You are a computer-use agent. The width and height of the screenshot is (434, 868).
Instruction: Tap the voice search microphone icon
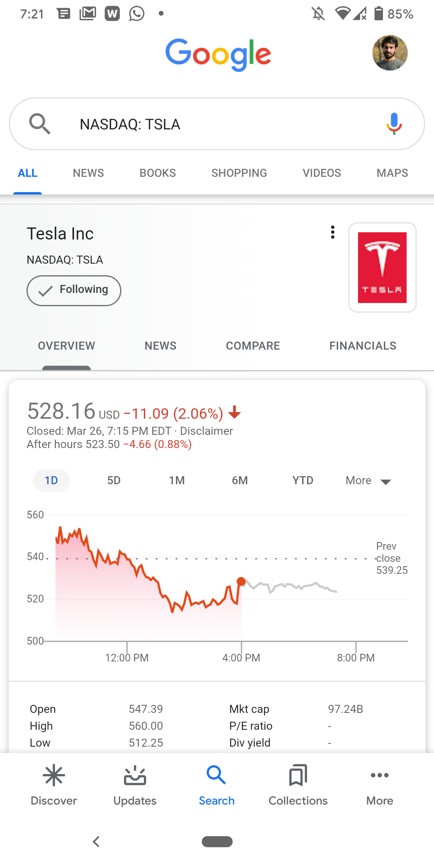394,123
